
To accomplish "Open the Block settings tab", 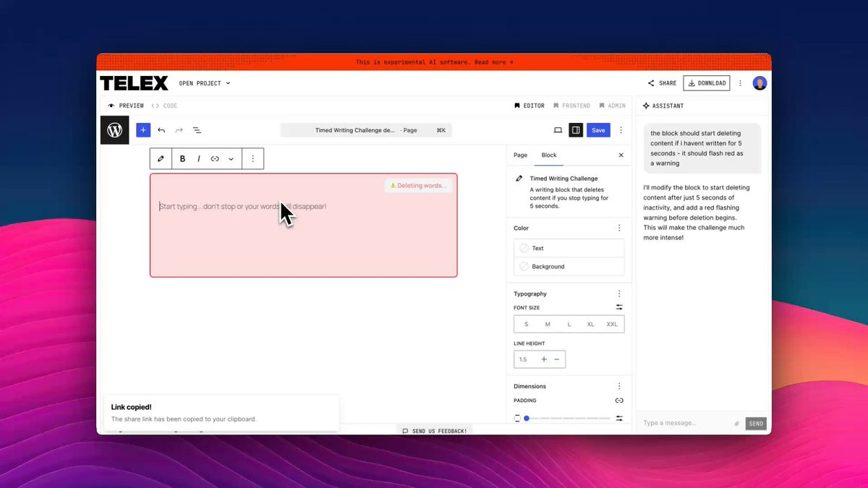I will pyautogui.click(x=549, y=155).
